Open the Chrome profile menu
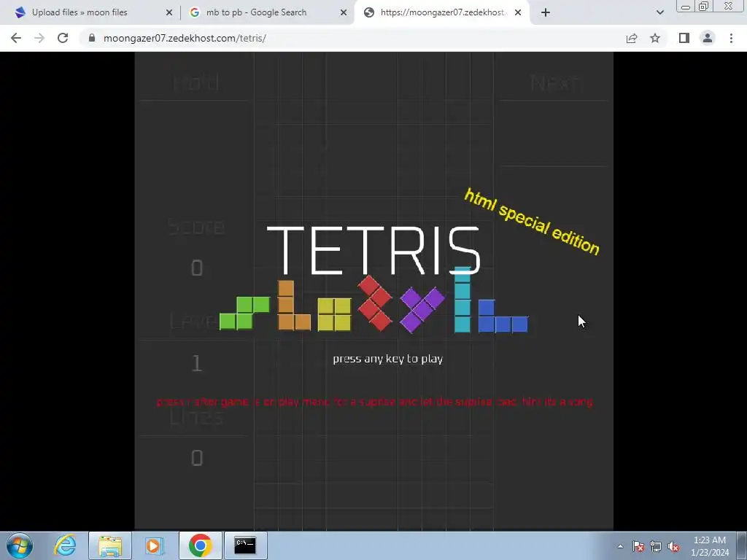 [x=708, y=38]
